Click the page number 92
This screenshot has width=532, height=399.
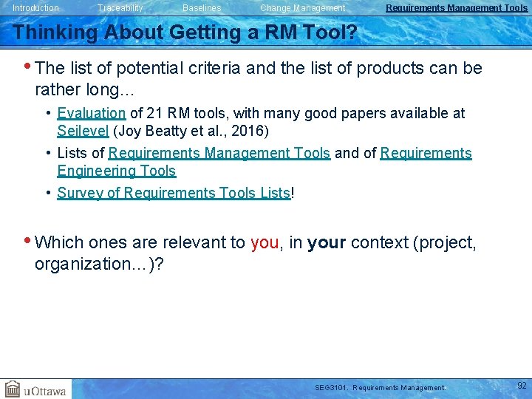(x=522, y=386)
